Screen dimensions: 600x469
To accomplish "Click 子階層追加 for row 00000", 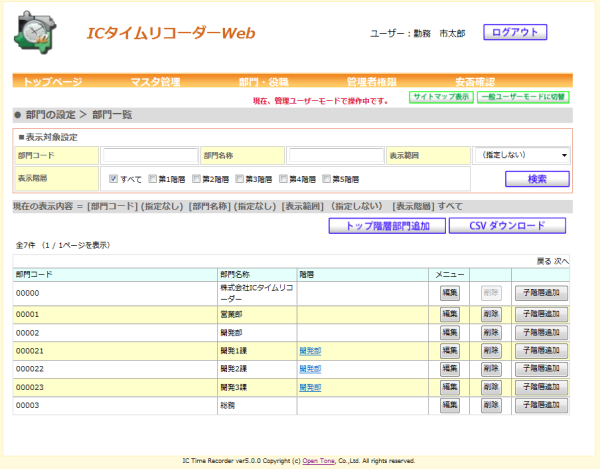I will click(x=541, y=293).
